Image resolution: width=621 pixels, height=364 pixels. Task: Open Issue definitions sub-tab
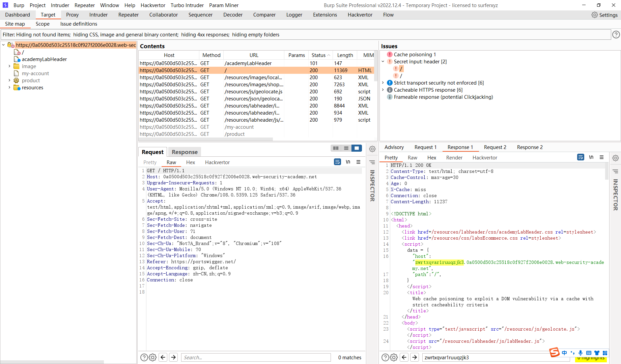pos(79,24)
